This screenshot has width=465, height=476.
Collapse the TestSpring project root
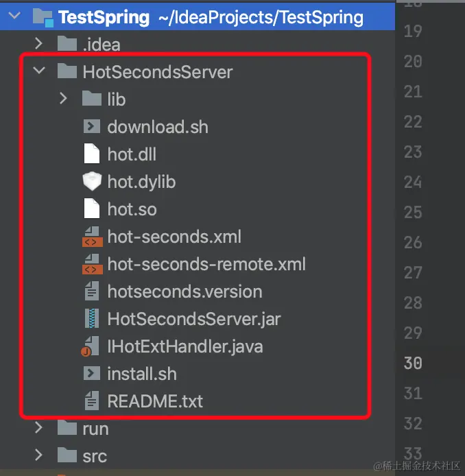[14, 16]
